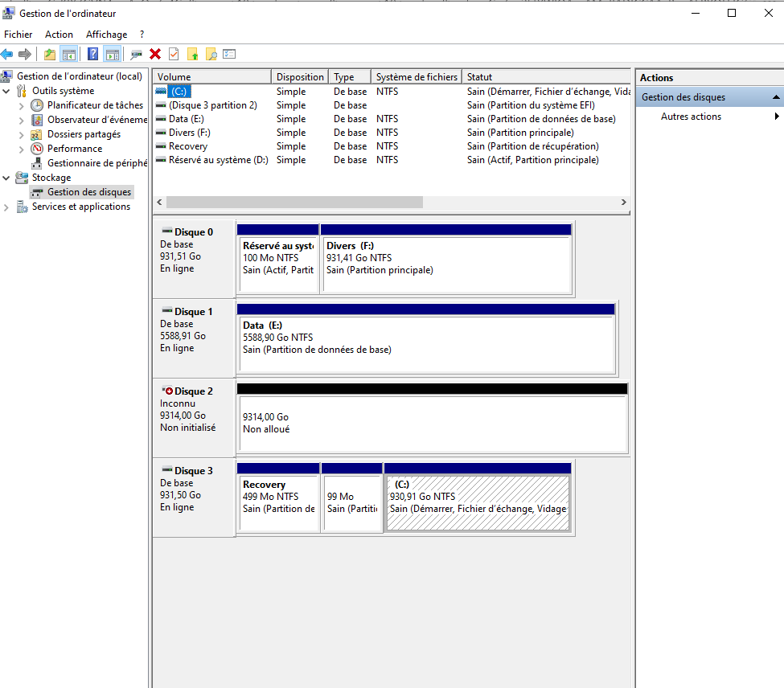Select the 99 Mo partition on Disque 3
The image size is (784, 688).
point(352,498)
